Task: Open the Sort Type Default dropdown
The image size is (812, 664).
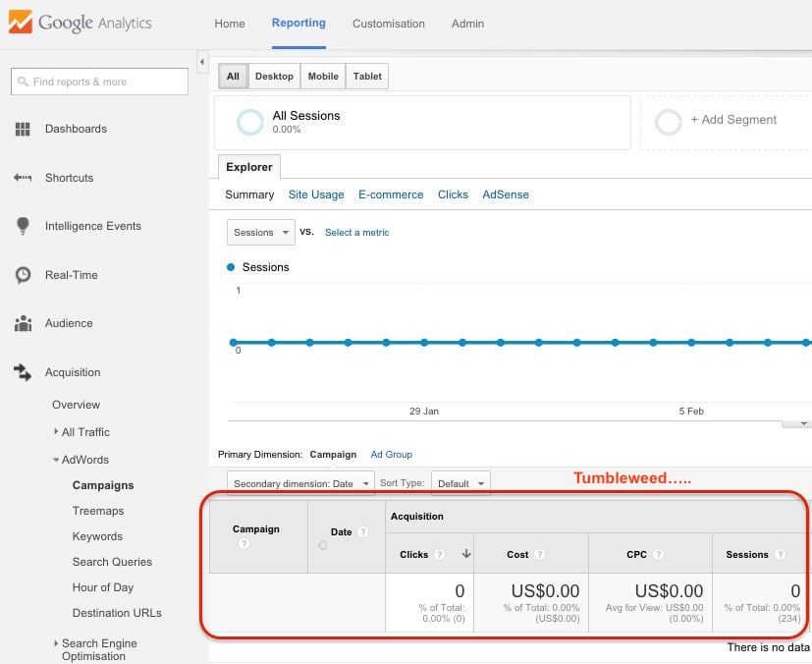Action: (x=460, y=483)
